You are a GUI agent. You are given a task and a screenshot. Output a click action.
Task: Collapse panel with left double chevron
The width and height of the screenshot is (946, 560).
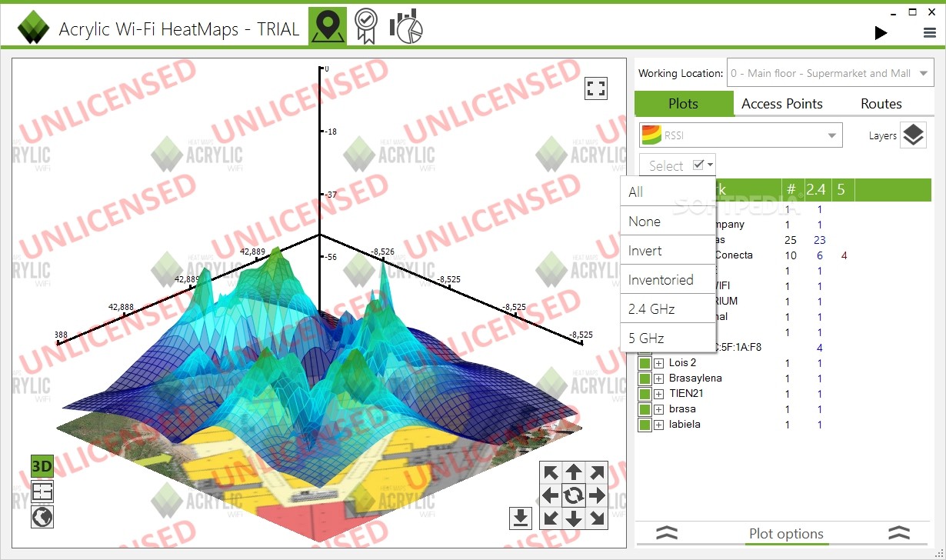[x=667, y=533]
